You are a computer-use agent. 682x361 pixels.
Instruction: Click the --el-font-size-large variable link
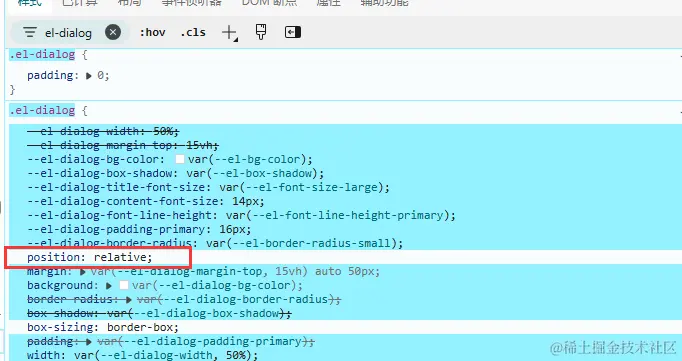[x=304, y=187]
